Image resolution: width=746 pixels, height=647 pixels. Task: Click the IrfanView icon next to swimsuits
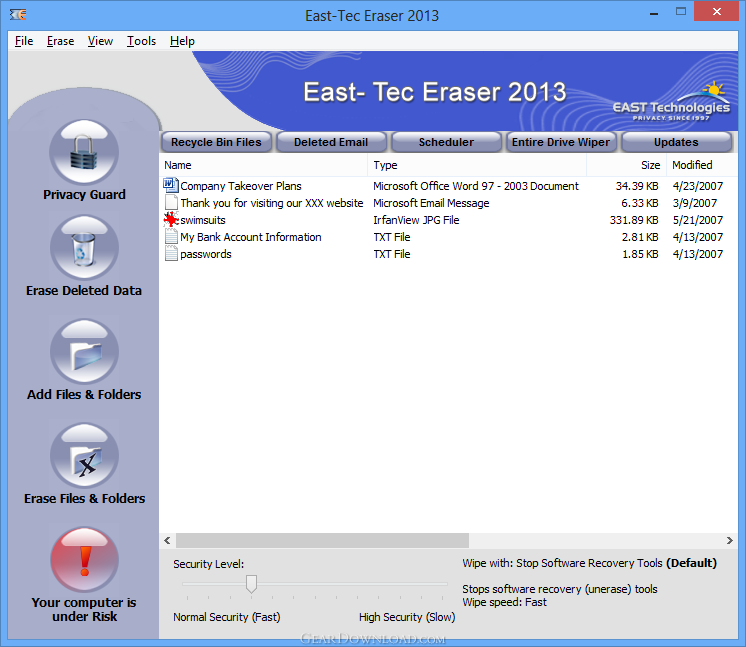(x=171, y=219)
